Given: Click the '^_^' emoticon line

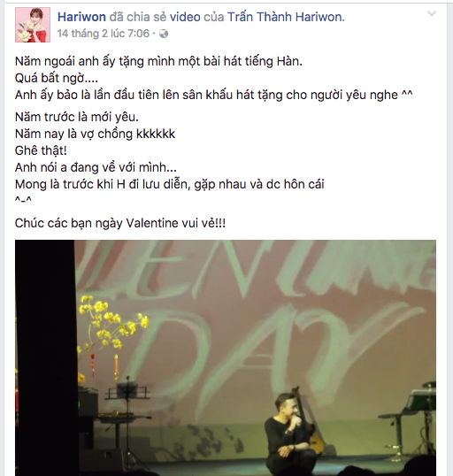Looking at the screenshot, I should tap(23, 200).
